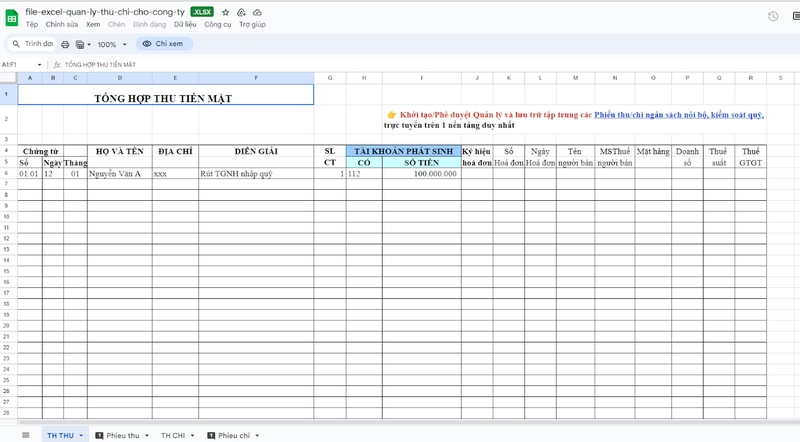800x442 pixels.
Task: Open version history clock icon
Action: pos(773,16)
